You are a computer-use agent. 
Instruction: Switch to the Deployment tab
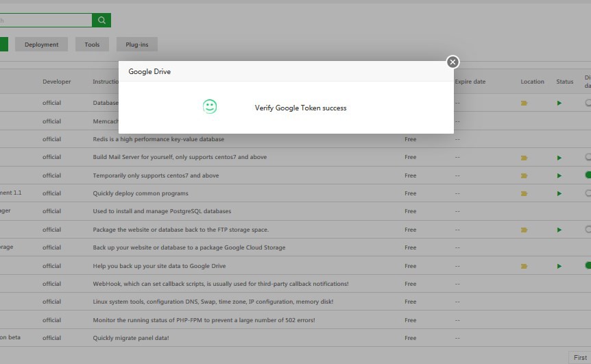point(41,45)
